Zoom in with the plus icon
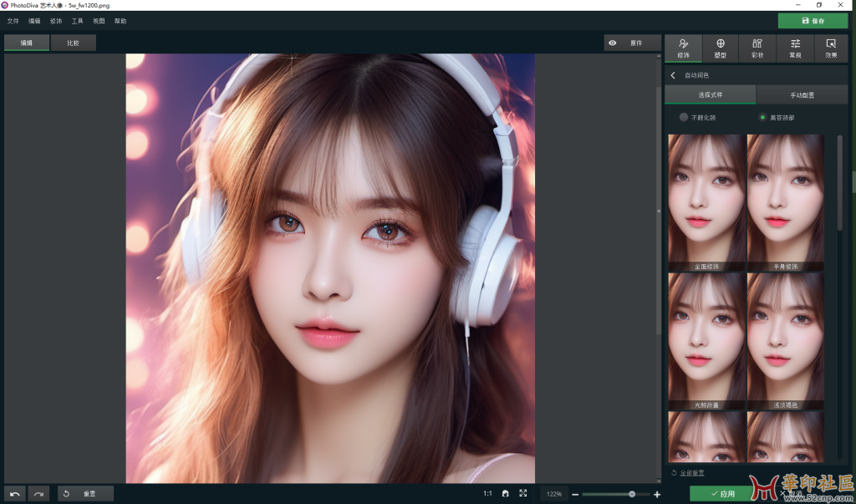 tap(657, 494)
